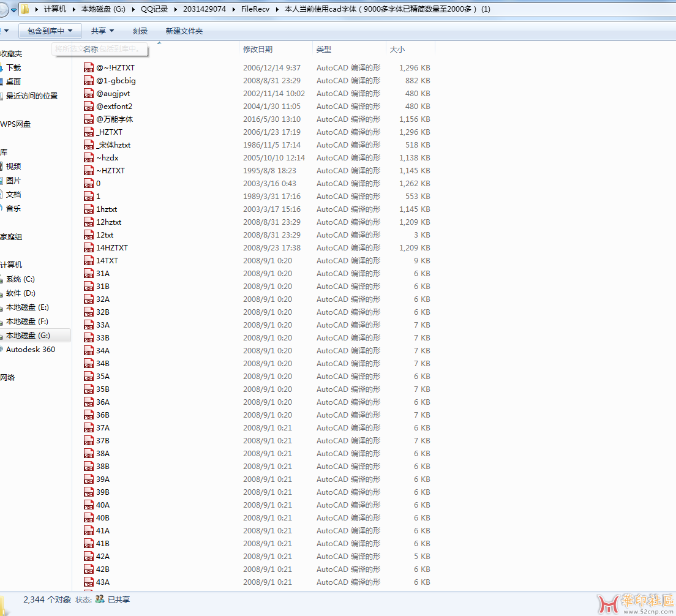Select the file icon of 12hztxt
This screenshot has width=676, height=616.
89,222
